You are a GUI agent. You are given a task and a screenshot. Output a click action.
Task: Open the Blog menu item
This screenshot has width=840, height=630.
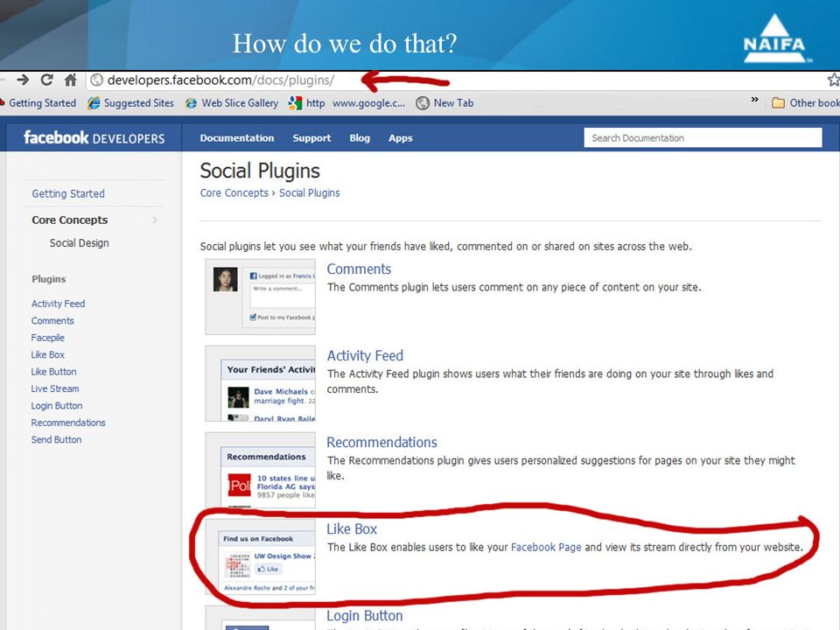[x=360, y=138]
